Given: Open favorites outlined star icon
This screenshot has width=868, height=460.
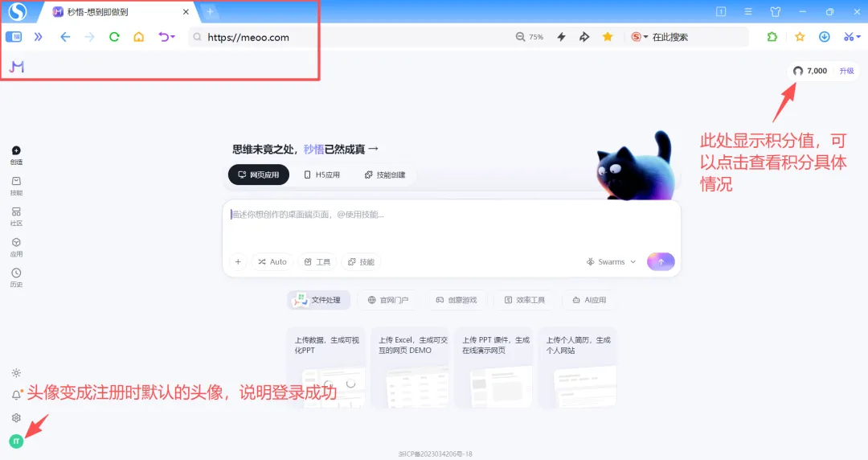Looking at the screenshot, I should click(x=800, y=37).
